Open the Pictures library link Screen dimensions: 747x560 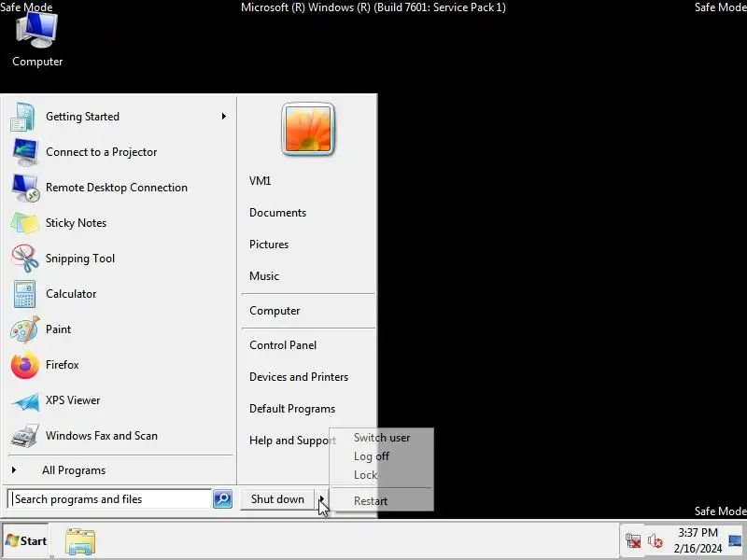[269, 245]
